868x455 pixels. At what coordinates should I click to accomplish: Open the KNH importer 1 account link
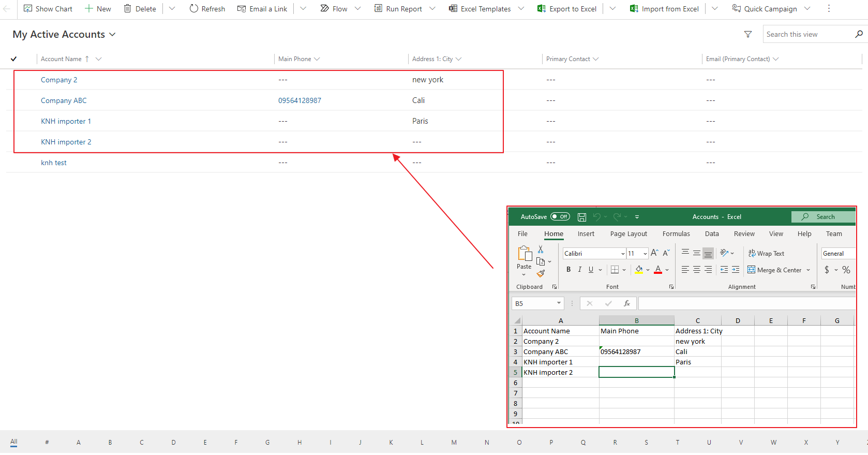click(x=66, y=121)
